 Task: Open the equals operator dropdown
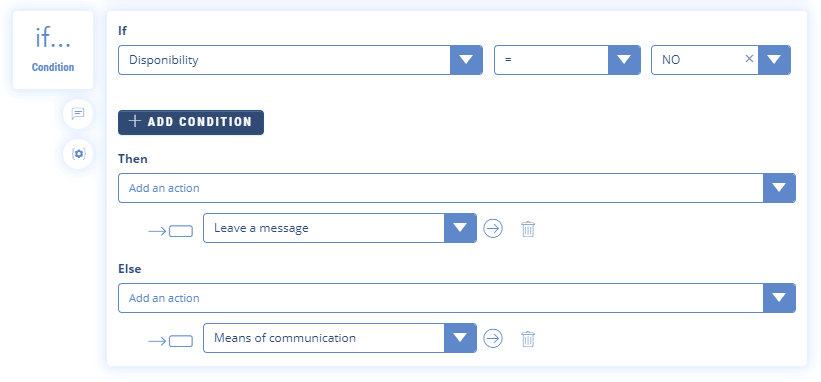tap(624, 60)
